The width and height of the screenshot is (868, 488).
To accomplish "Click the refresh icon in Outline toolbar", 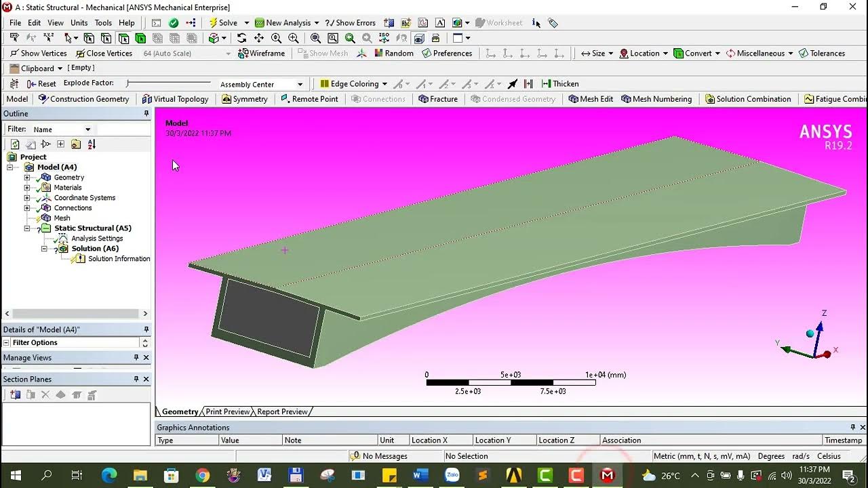I will (x=15, y=144).
